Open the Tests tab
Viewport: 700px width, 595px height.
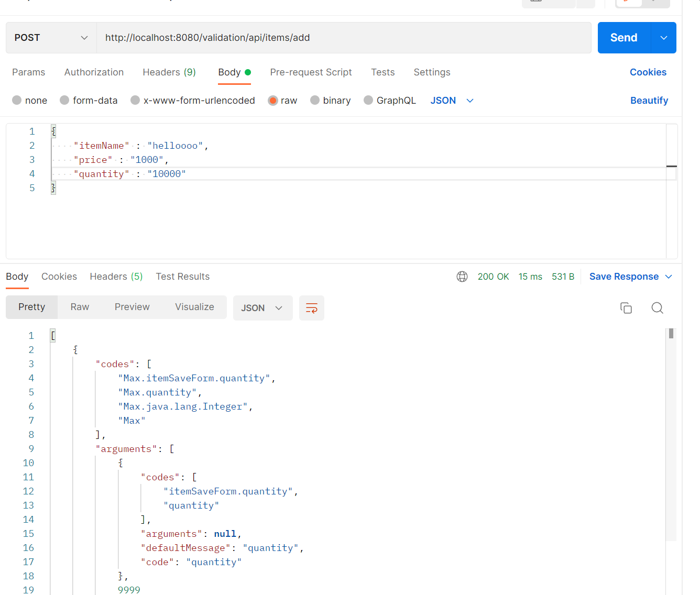click(x=383, y=72)
